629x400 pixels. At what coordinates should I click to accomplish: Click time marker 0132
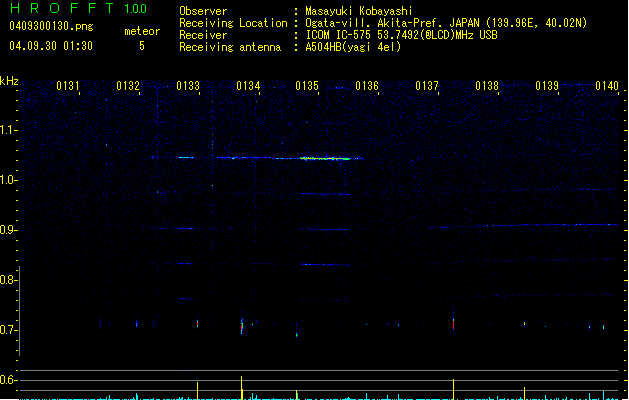tap(128, 86)
